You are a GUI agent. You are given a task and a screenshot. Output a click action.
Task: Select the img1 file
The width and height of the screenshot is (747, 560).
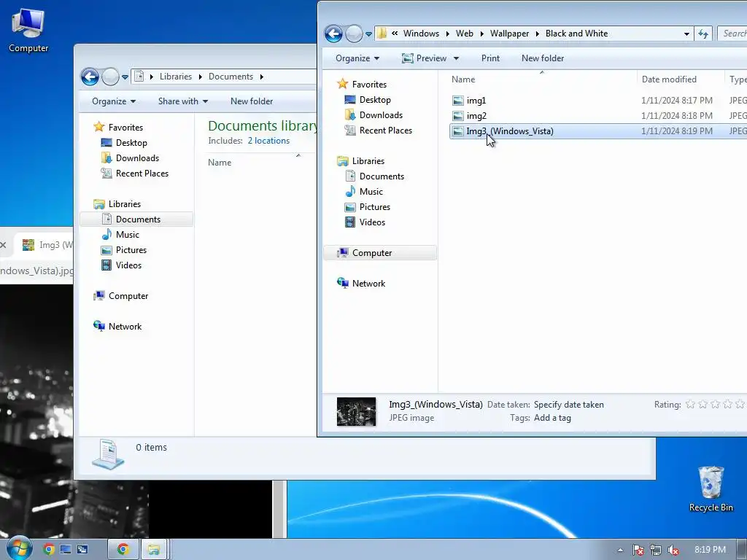tap(476, 101)
